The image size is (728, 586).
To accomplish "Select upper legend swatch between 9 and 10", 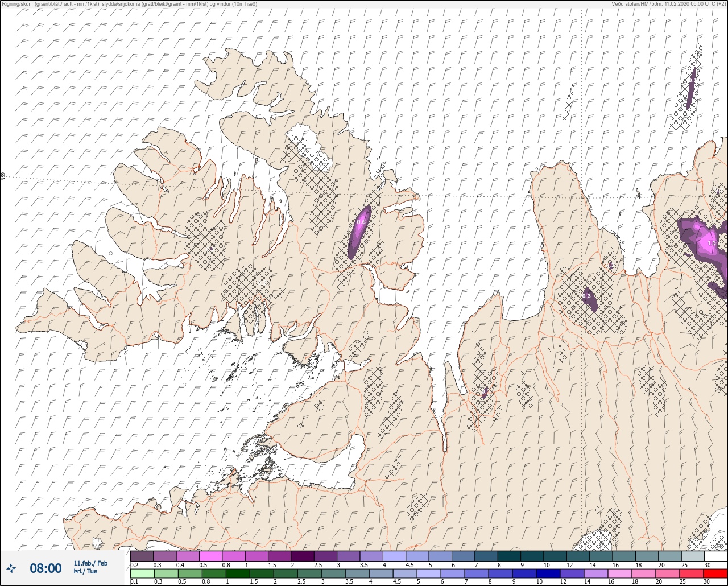I will click(532, 556).
